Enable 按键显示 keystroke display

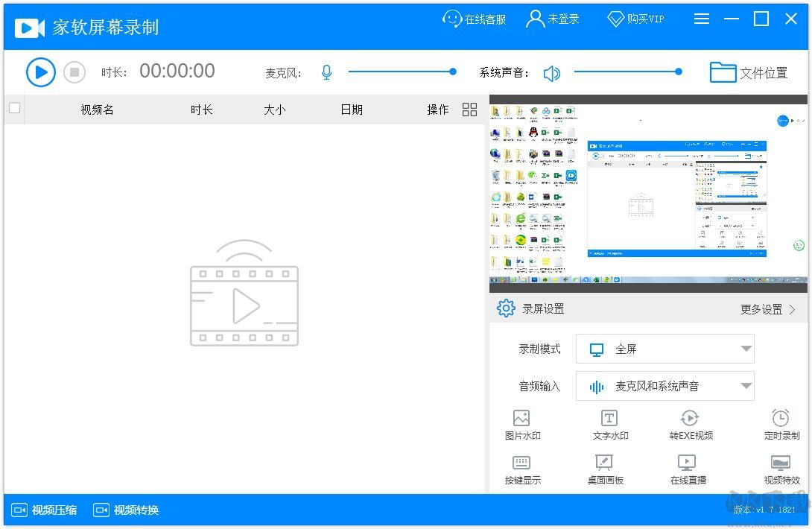[522, 469]
